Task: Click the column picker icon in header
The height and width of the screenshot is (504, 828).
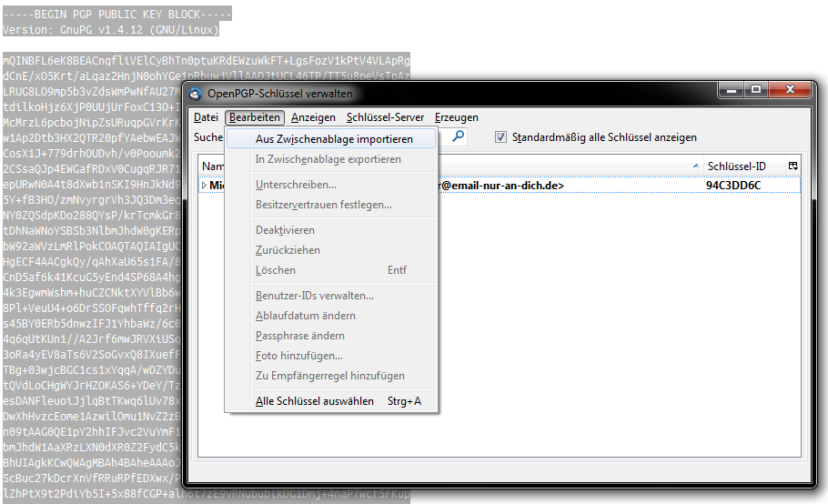Action: (793, 166)
